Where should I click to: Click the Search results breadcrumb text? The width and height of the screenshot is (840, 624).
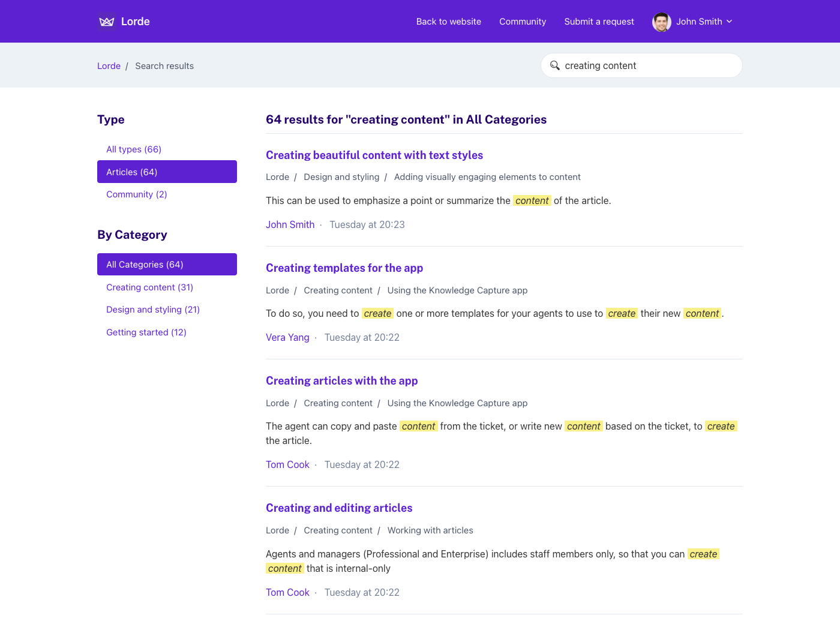pyautogui.click(x=164, y=66)
